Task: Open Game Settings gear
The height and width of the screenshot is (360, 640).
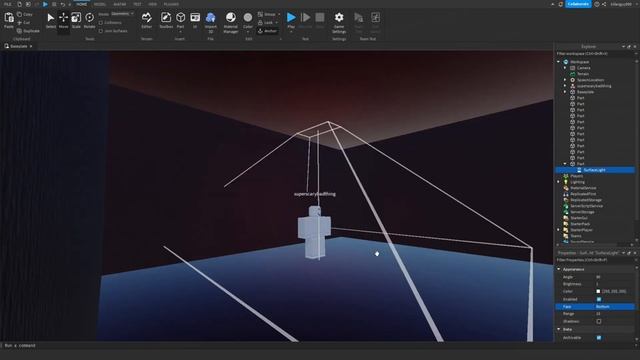Action: tap(339, 17)
